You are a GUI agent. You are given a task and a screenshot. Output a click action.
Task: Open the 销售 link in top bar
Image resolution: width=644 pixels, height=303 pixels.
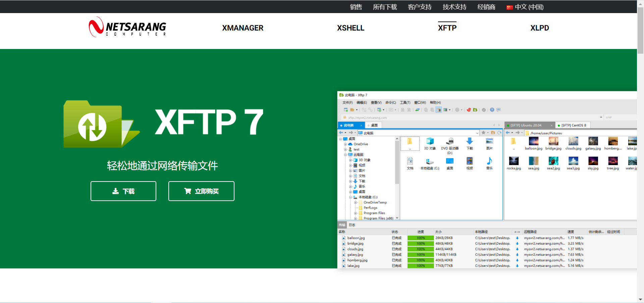click(356, 7)
